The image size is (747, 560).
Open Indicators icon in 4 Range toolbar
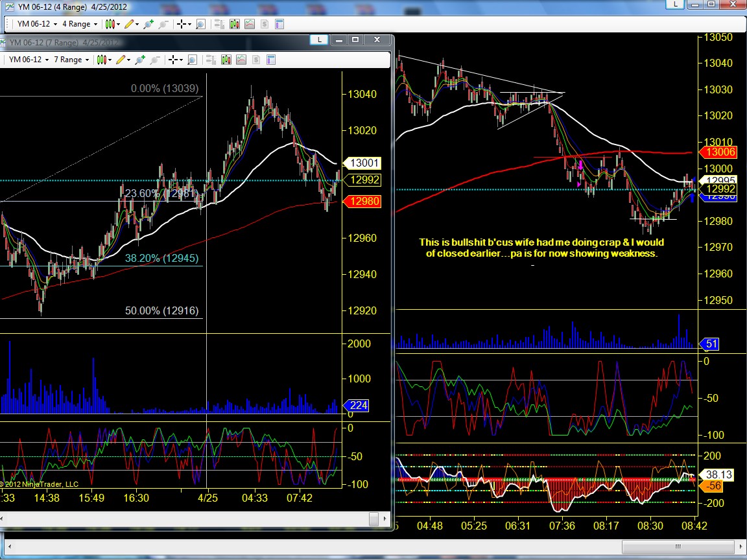pos(250,24)
